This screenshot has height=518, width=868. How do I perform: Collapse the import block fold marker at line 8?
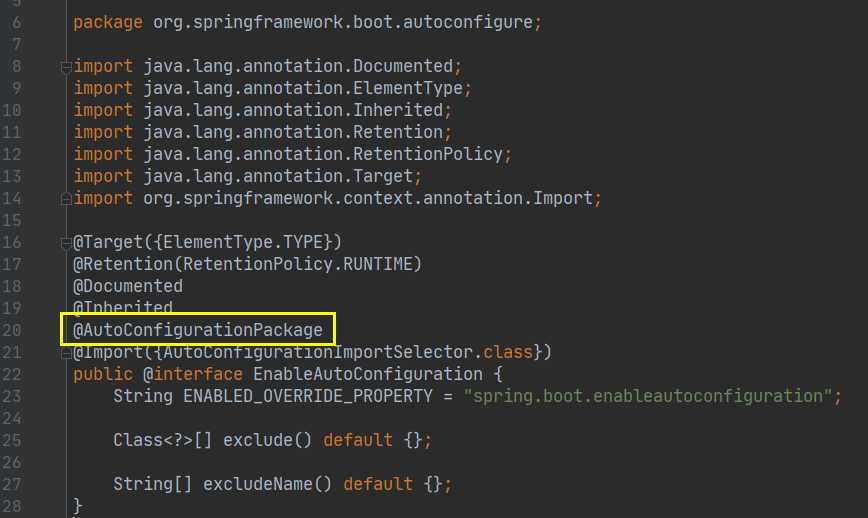[x=66, y=67]
